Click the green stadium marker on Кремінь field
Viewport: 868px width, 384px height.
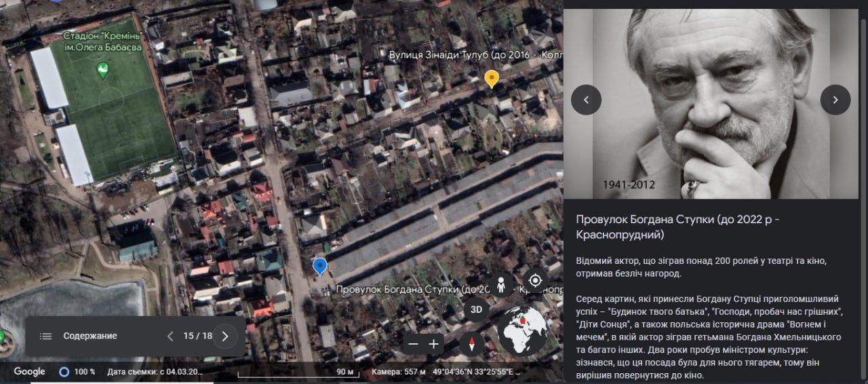click(102, 69)
